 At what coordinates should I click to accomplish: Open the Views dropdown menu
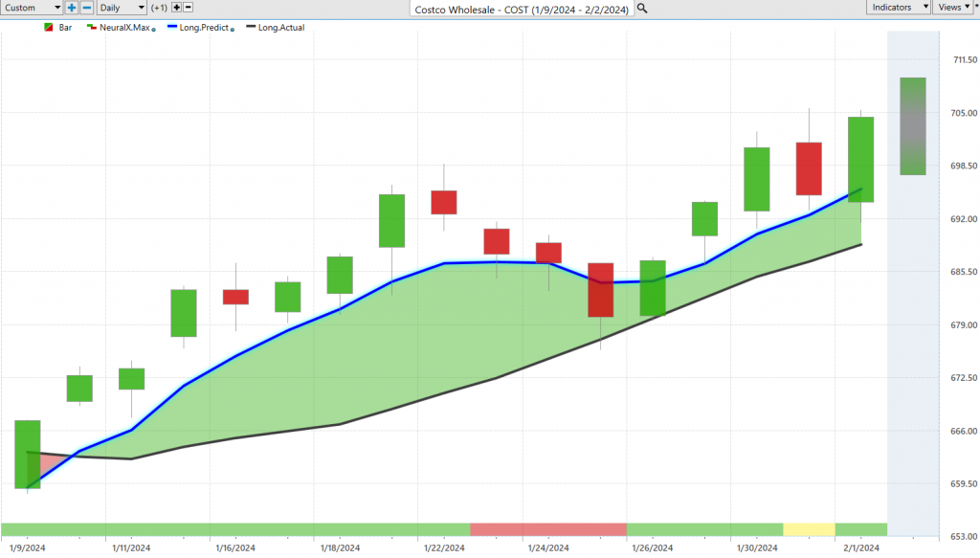[x=952, y=7]
